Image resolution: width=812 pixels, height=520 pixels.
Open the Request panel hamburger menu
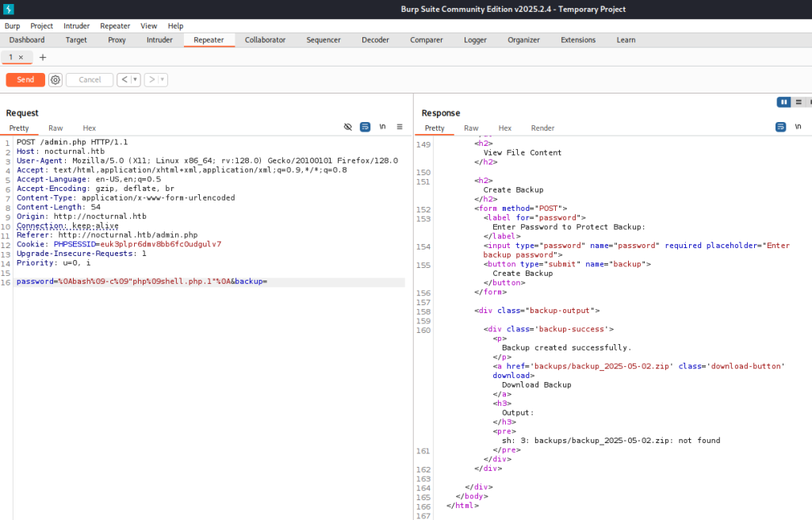[400, 127]
